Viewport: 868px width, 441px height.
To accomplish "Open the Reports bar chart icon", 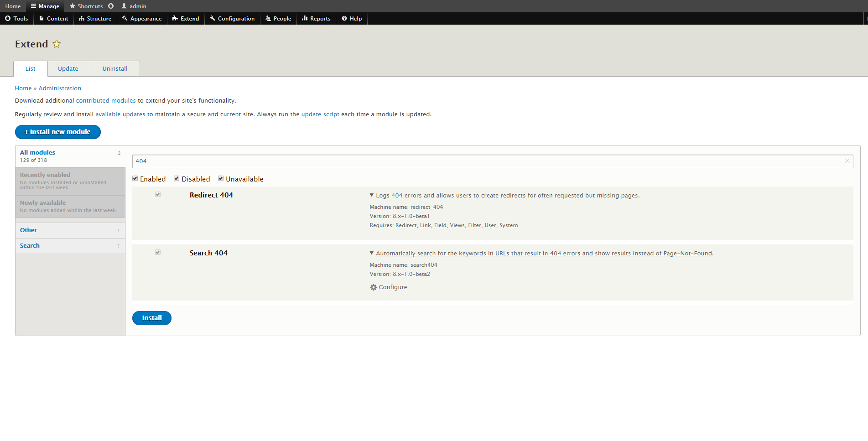I will 304,18.
